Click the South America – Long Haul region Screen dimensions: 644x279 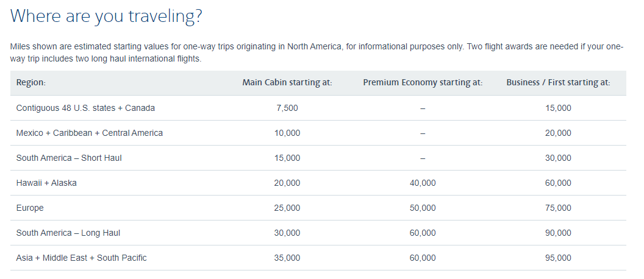click(x=68, y=233)
